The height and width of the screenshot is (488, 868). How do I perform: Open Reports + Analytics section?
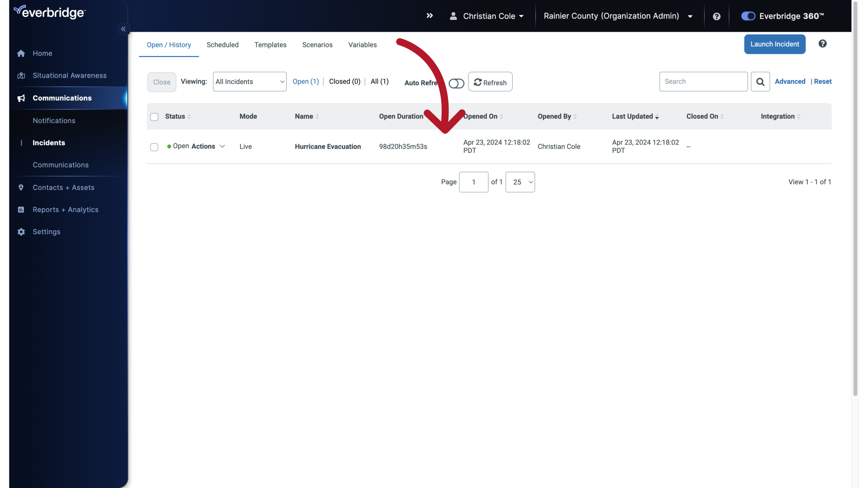66,210
